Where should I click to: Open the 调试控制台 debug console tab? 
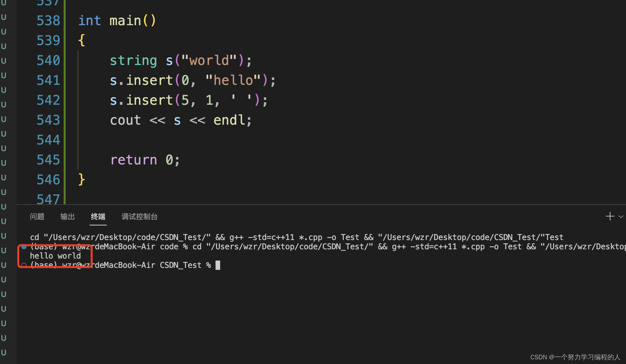[x=140, y=216]
